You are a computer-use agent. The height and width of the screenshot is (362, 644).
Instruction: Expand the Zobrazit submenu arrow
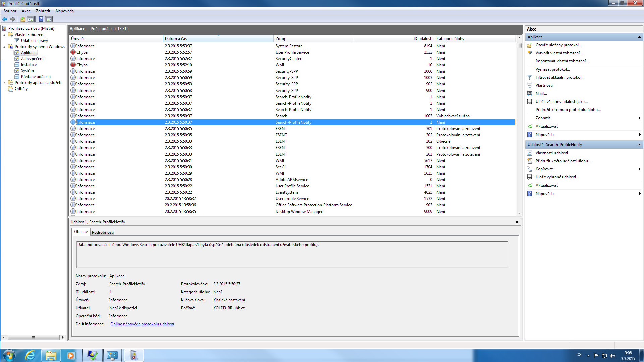coord(639,118)
